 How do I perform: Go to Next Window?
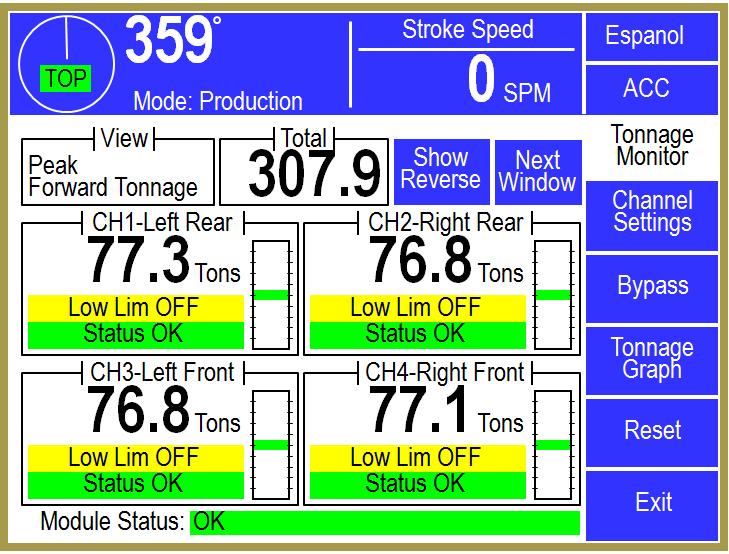click(x=537, y=172)
